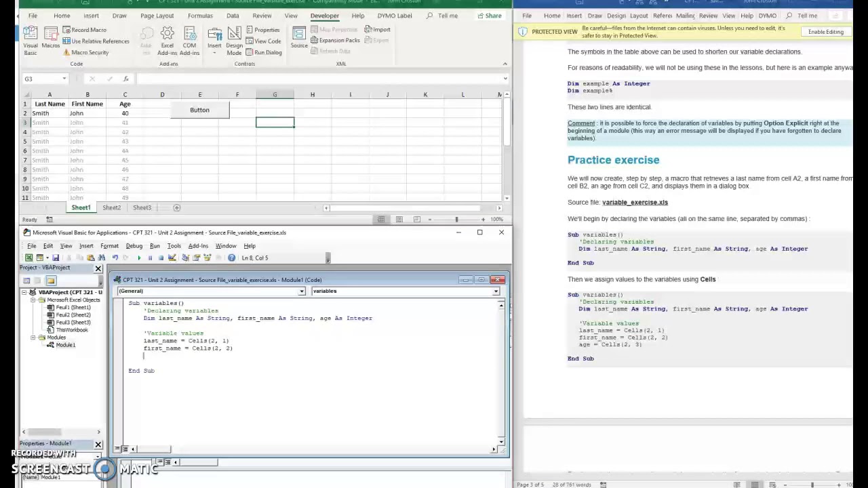Click Record Macro in the Code group
The image size is (868, 488).
click(x=84, y=30)
